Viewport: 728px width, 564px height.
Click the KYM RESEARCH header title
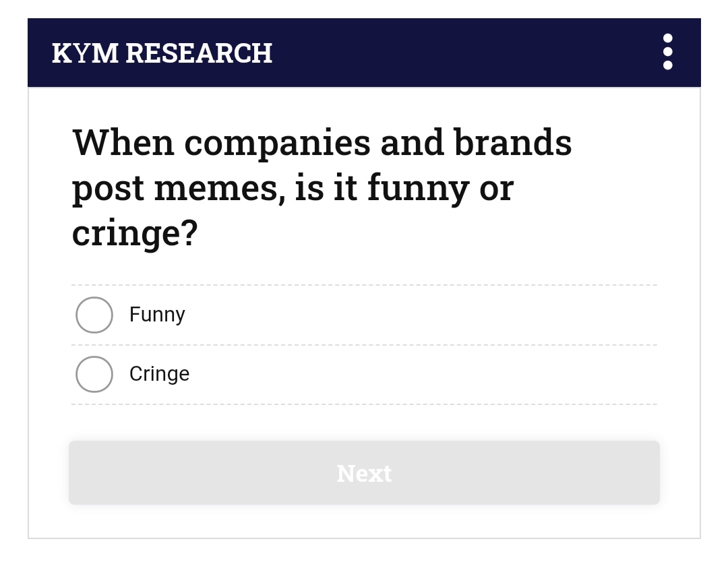click(162, 53)
